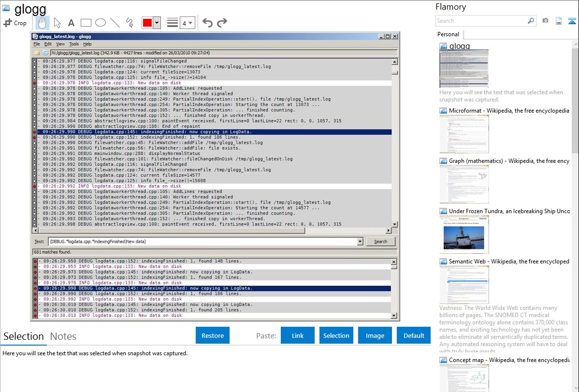Click the camera snapshot icon
The width and height of the screenshot is (579, 392).
tap(545, 21)
